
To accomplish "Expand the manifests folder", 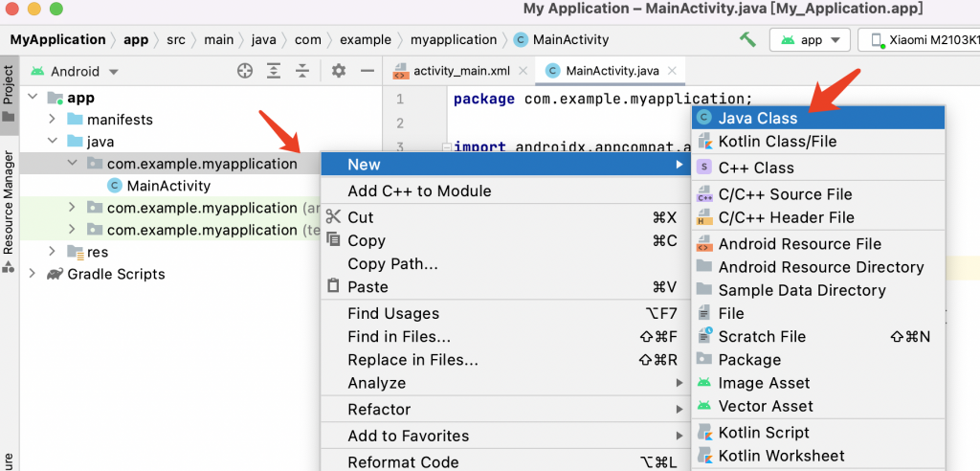I will point(53,119).
